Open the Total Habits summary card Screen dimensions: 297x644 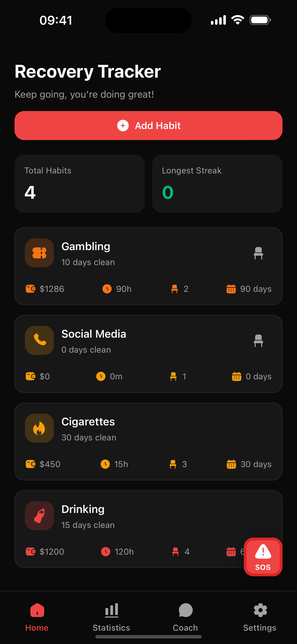coord(79,184)
